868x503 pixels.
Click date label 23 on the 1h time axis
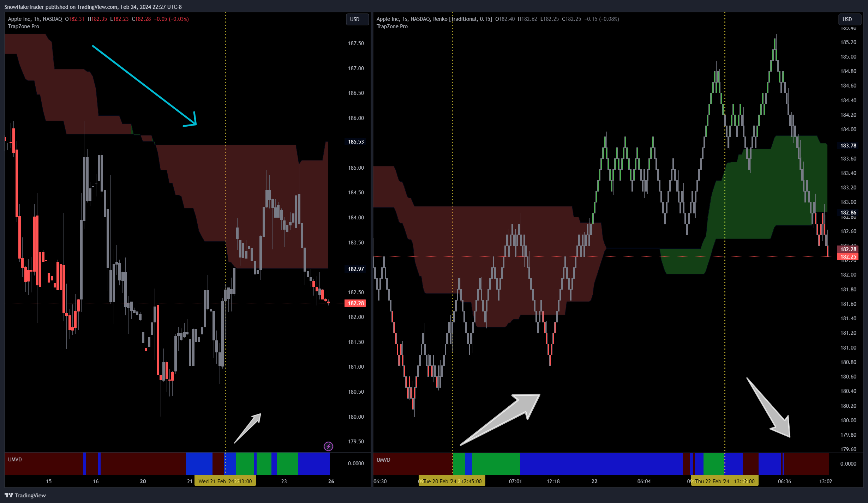coord(284,481)
